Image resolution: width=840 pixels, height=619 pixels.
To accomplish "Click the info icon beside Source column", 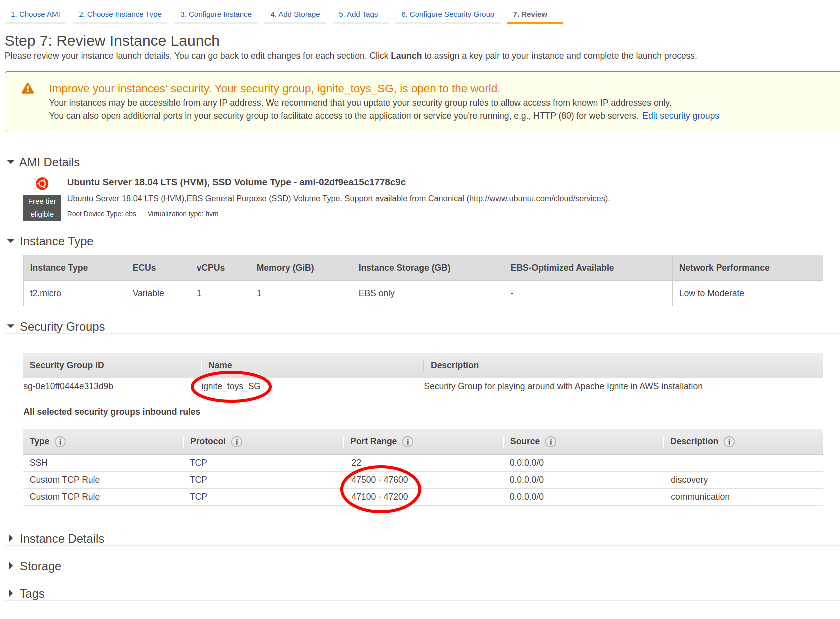I will (x=551, y=442).
